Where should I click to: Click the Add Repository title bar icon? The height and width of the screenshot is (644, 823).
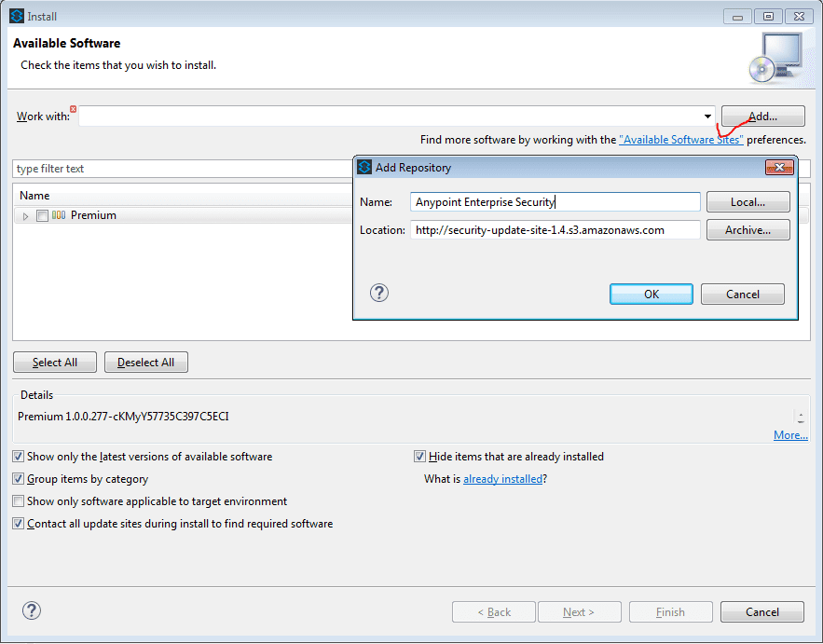[x=363, y=167]
